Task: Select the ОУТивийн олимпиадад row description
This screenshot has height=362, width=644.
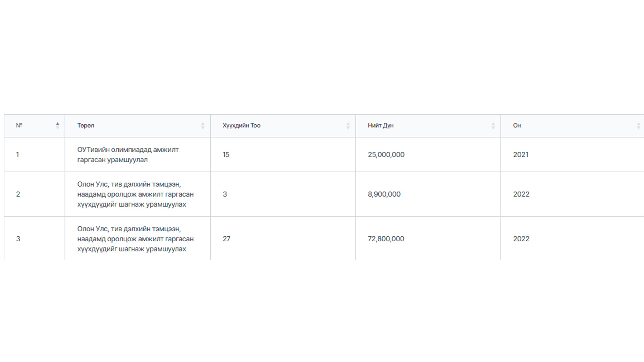Action: pyautogui.click(x=128, y=155)
